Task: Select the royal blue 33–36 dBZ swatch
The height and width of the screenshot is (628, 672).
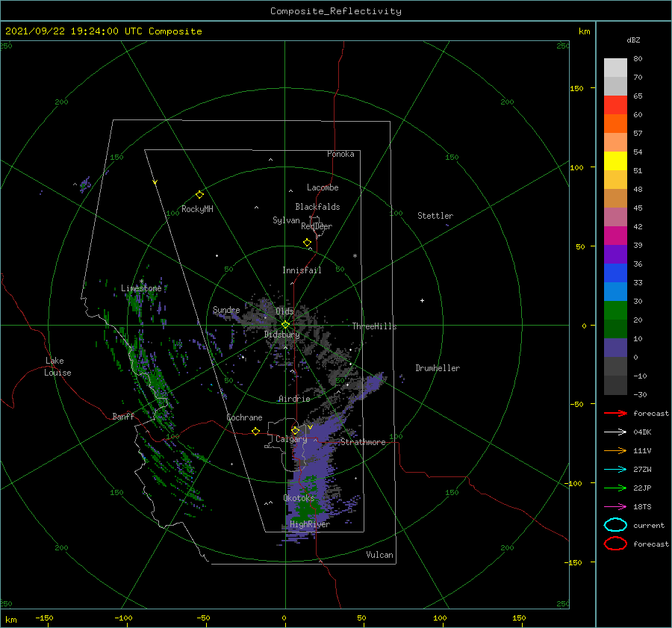Action: click(615, 273)
